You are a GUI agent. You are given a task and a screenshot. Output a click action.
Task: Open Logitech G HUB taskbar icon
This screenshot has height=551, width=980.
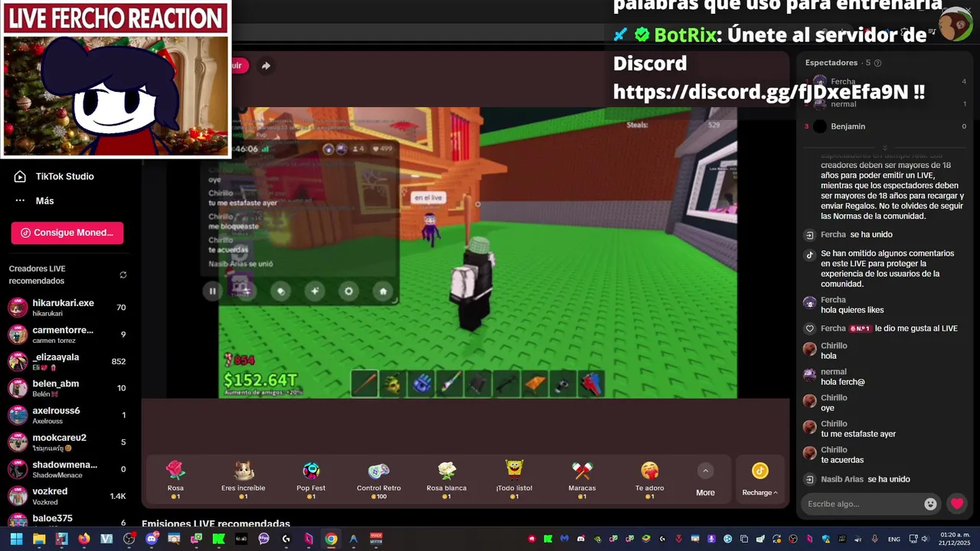[x=286, y=539]
